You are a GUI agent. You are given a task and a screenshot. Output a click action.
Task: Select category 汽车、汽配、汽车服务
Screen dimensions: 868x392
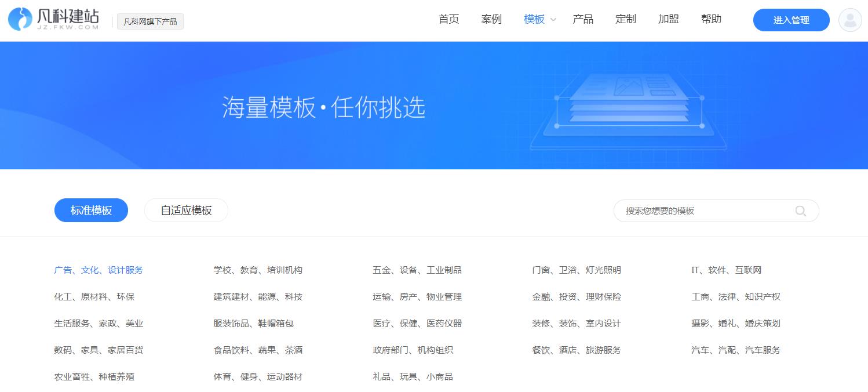tap(736, 350)
